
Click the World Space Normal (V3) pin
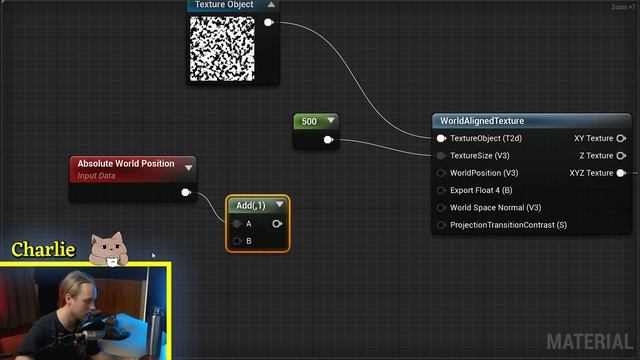[x=441, y=208]
